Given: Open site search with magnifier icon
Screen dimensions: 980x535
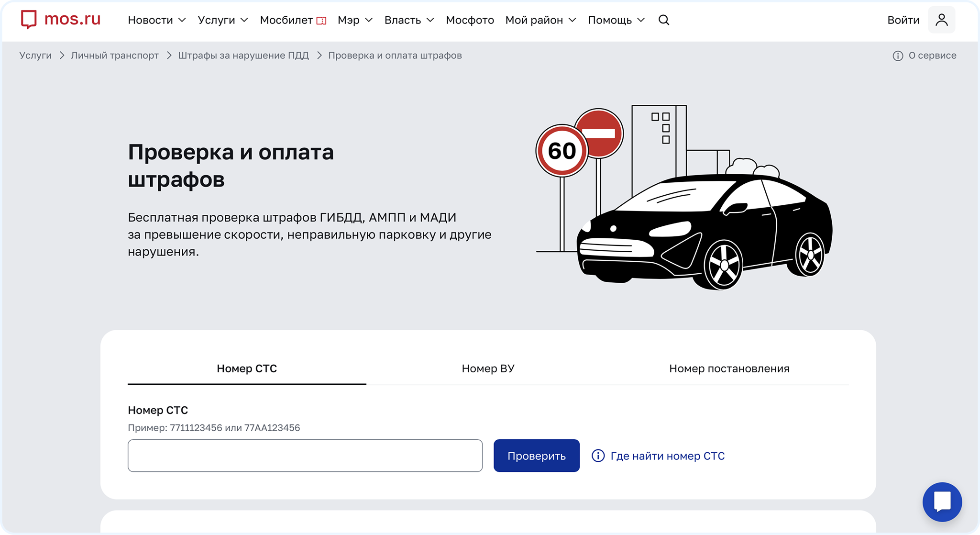Looking at the screenshot, I should coord(663,20).
